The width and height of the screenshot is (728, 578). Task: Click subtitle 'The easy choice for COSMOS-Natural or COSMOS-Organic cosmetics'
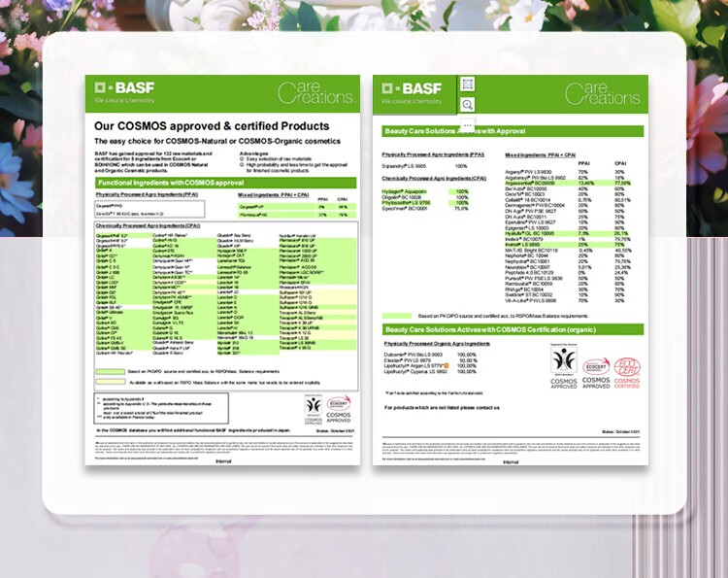point(217,141)
